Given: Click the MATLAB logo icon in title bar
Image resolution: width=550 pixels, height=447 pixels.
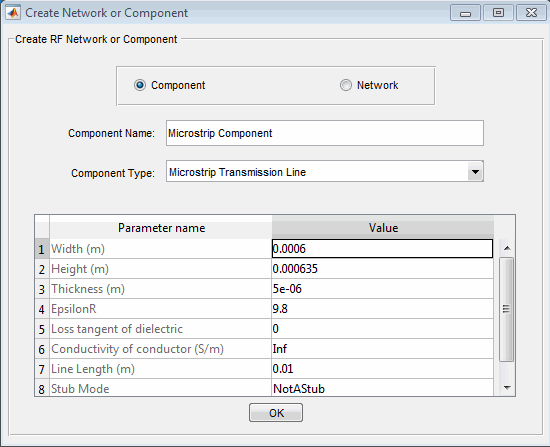Looking at the screenshot, I should coord(13,13).
